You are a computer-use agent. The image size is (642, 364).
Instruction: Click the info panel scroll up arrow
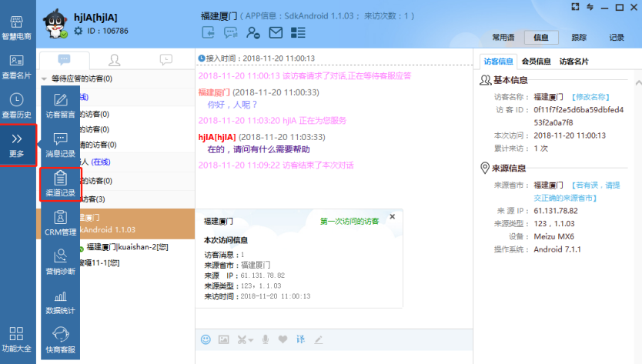[638, 82]
